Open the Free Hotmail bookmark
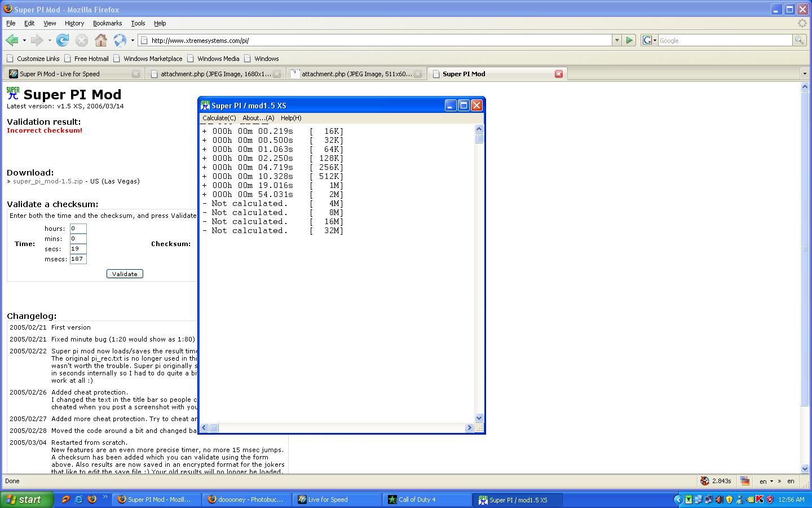Image resolution: width=812 pixels, height=508 pixels. click(x=86, y=59)
